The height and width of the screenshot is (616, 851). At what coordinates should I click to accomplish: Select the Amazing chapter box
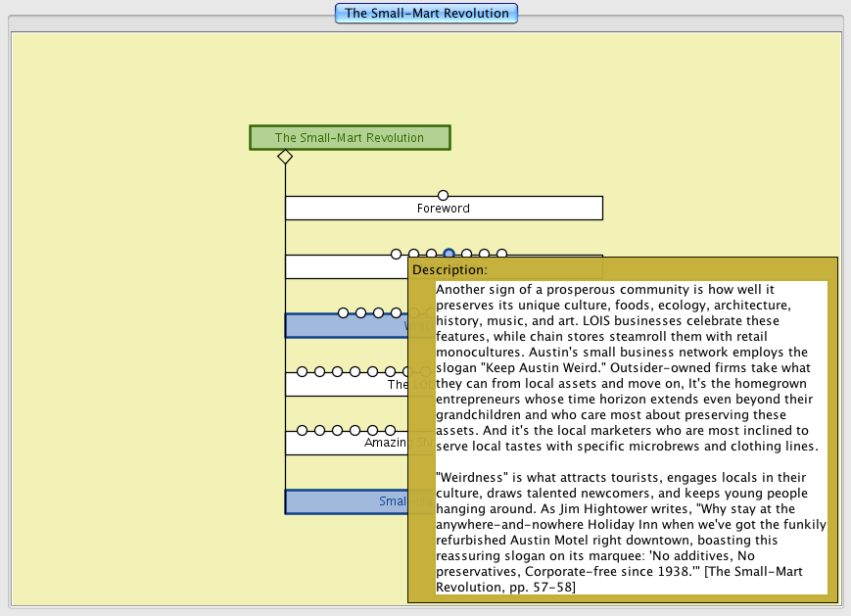343,444
